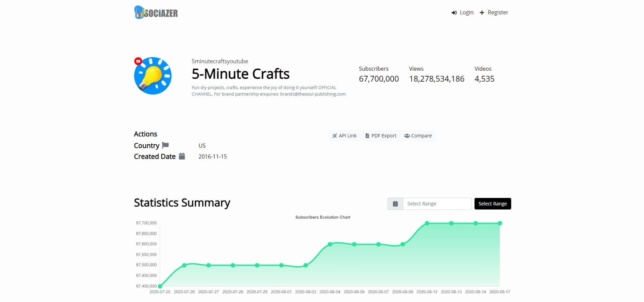Click the created date 2016-11-15
Viewport: 644px width, 302px height.
coord(213,156)
